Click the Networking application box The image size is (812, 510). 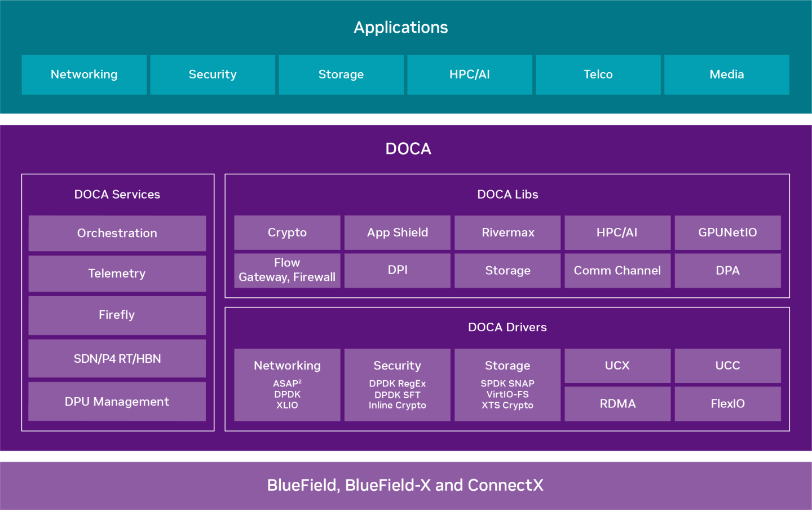84,74
